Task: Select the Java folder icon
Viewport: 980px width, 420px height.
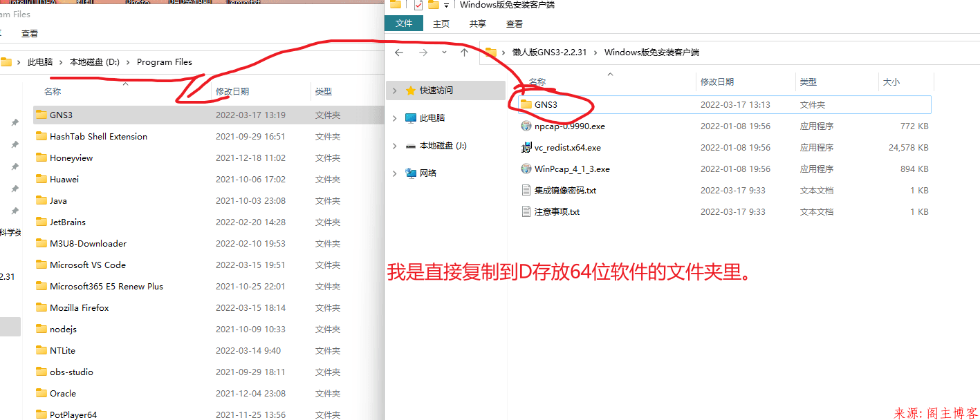Action: click(x=41, y=200)
